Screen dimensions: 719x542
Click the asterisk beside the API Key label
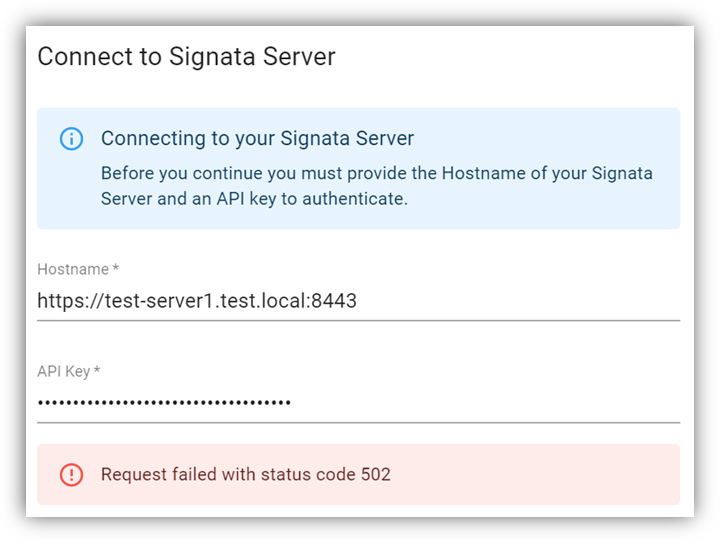97,371
